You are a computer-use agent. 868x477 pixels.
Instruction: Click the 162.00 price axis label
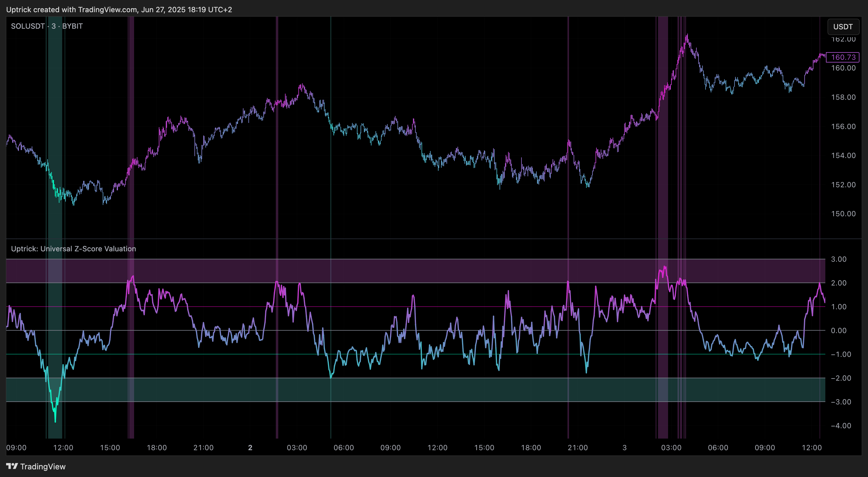[x=843, y=39]
